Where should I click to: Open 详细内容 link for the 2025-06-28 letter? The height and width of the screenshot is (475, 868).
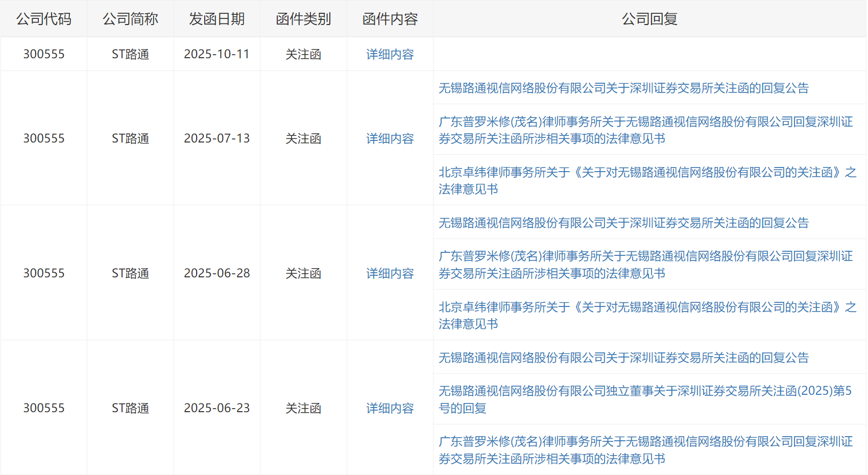pyautogui.click(x=390, y=273)
